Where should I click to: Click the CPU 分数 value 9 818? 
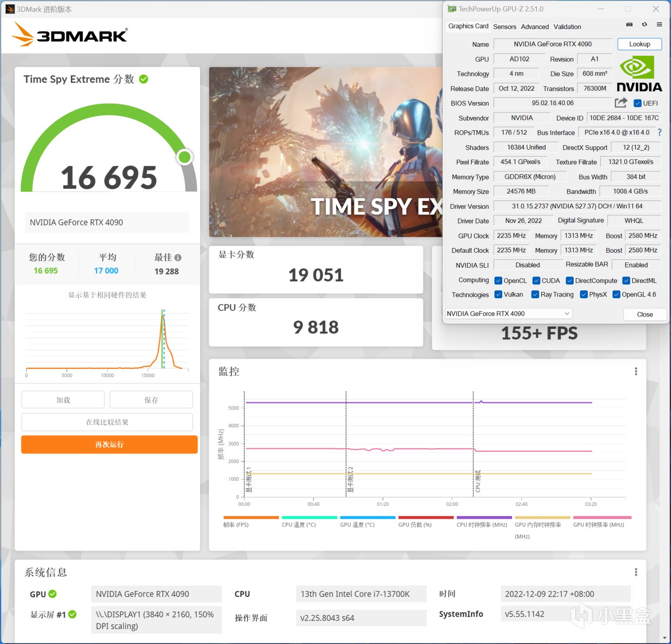pos(316,327)
